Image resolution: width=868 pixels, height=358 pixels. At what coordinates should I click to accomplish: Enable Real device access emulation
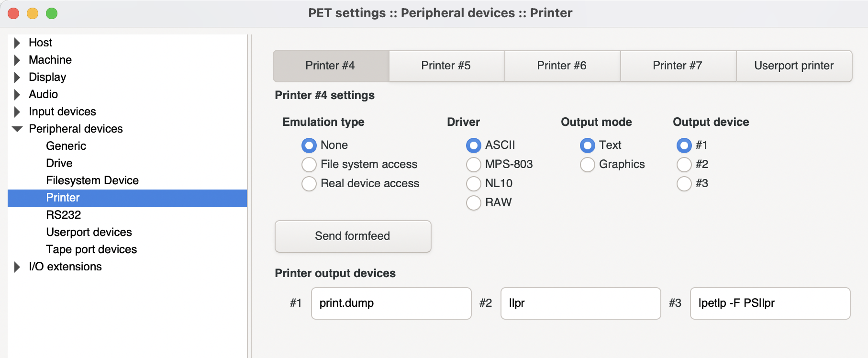point(309,184)
